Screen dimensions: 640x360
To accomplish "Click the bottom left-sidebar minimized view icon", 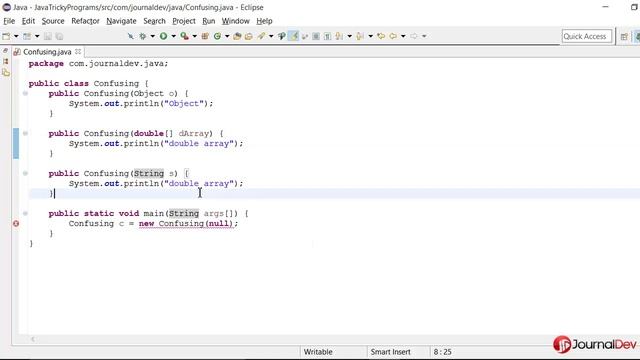I will (6, 73).
